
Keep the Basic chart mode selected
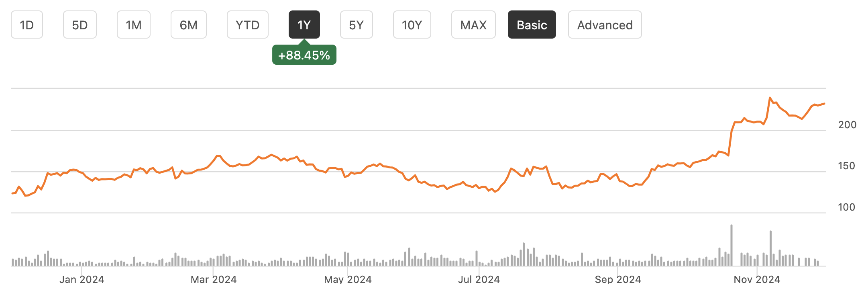[x=532, y=25]
